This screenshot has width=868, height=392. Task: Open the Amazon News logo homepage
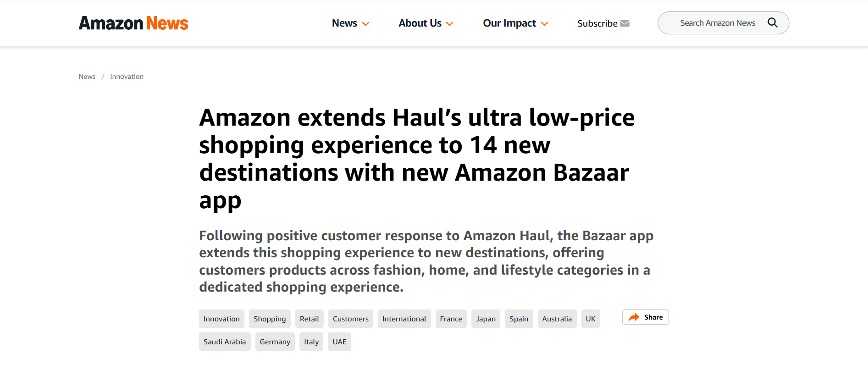pyautogui.click(x=133, y=23)
